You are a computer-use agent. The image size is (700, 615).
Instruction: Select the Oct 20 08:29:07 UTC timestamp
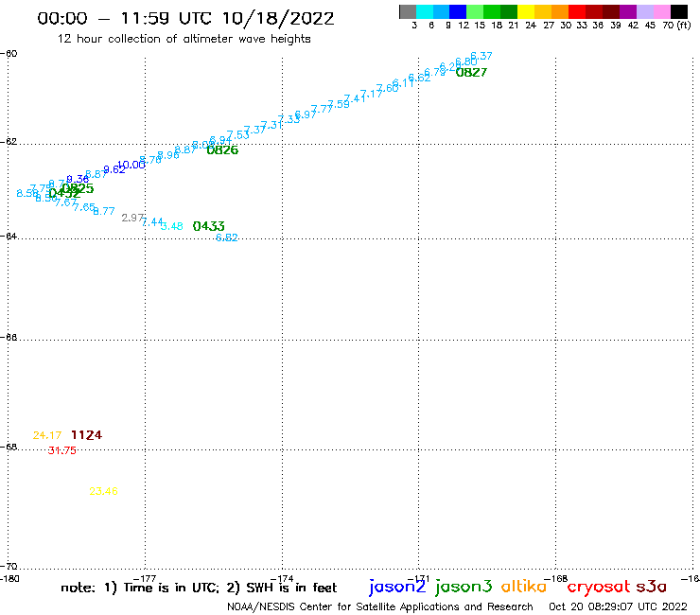click(x=618, y=606)
